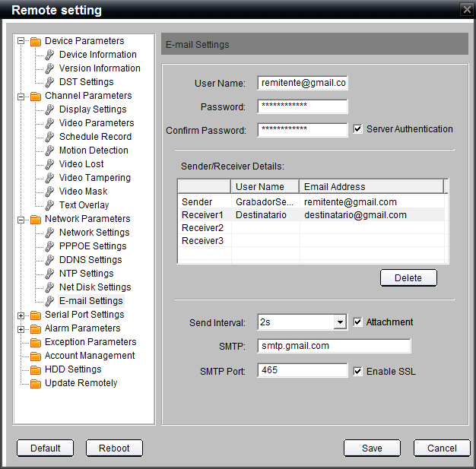
Task: Click the Password input field
Action: pos(303,106)
